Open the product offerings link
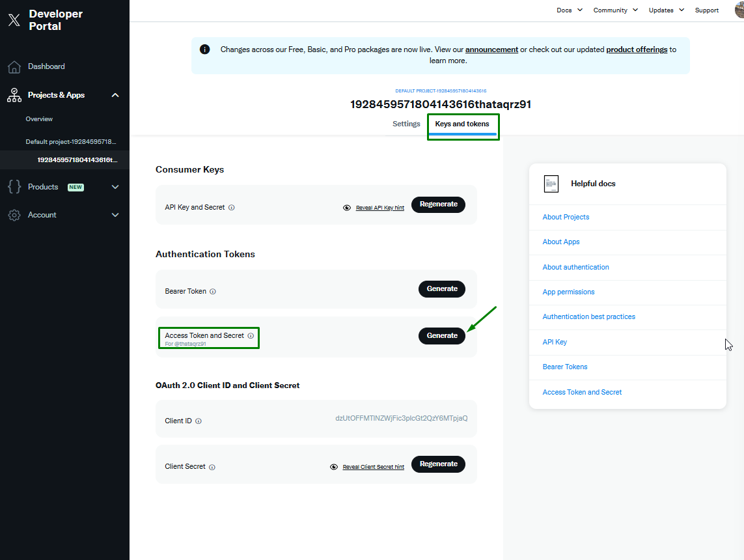This screenshot has width=744, height=560. coord(637,49)
